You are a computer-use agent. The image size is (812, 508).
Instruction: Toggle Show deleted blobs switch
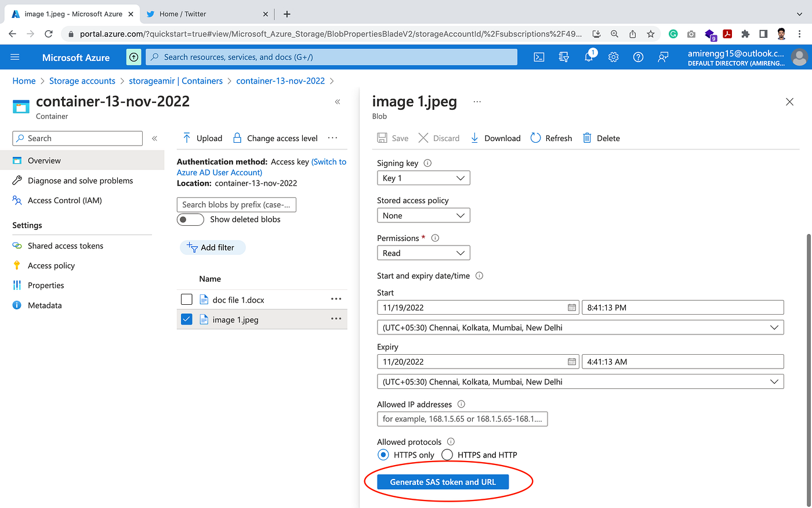tap(190, 219)
